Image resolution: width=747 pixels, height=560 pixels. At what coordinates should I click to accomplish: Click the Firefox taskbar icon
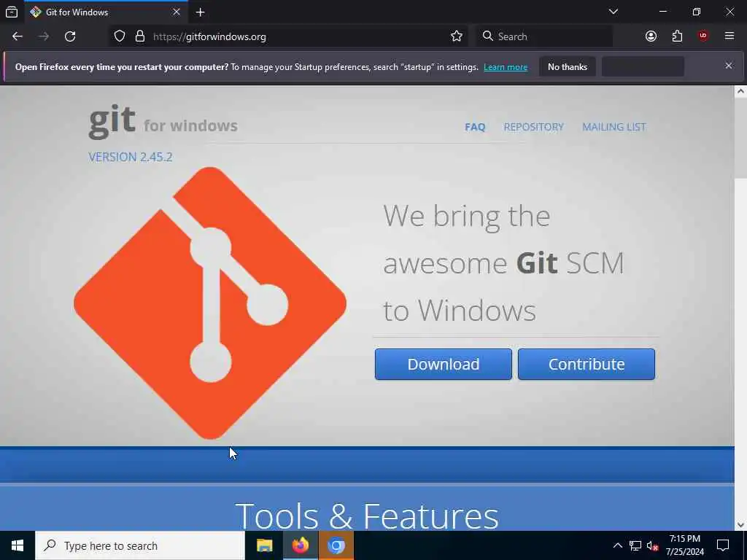coord(300,545)
